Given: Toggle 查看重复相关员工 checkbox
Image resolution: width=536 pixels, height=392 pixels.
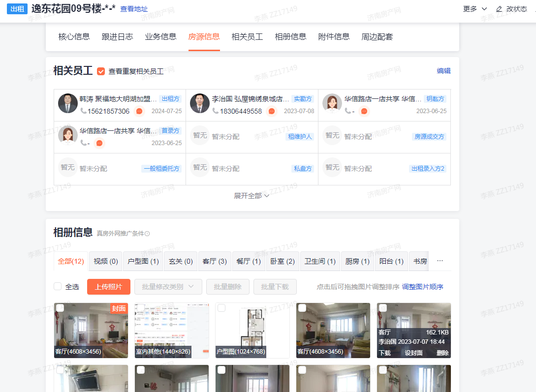Looking at the screenshot, I should click(101, 71).
